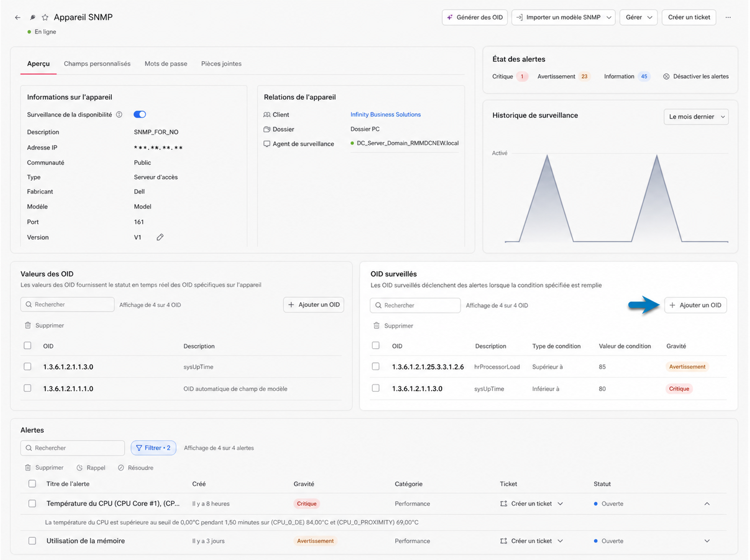Open the Le mois dernier period dropdown
Screen dimensions: 750x560
(x=696, y=116)
